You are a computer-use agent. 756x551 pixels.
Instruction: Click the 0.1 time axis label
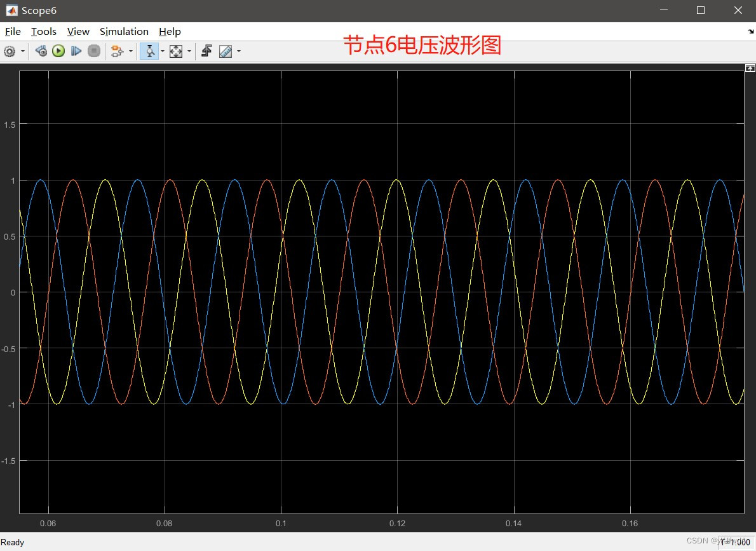tap(281, 524)
